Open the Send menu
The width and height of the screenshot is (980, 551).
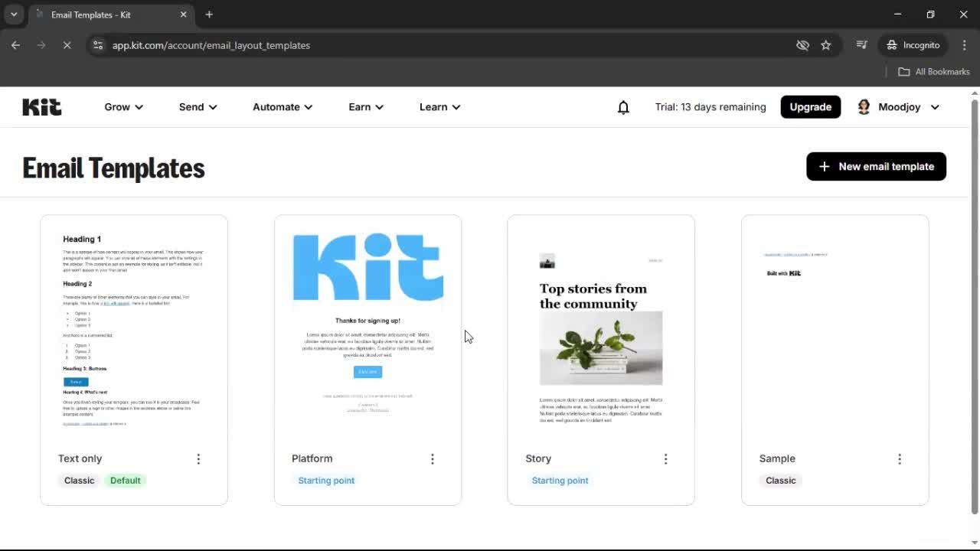click(x=197, y=107)
